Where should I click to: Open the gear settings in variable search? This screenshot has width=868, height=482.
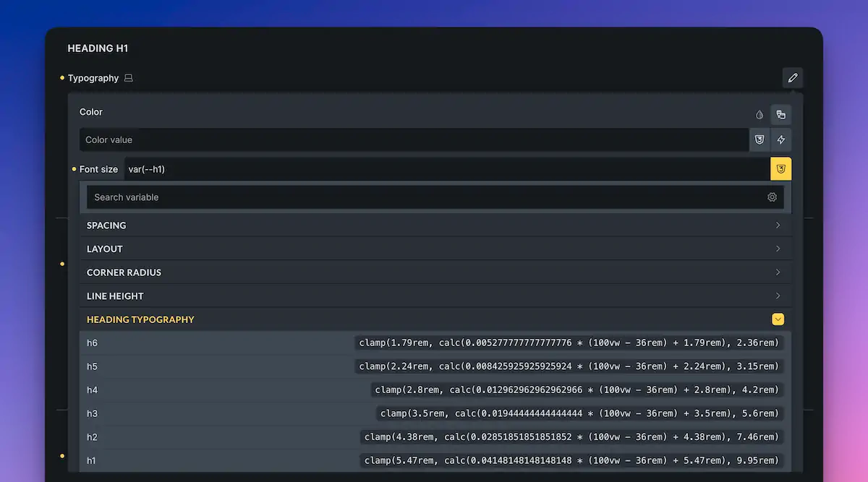772,197
